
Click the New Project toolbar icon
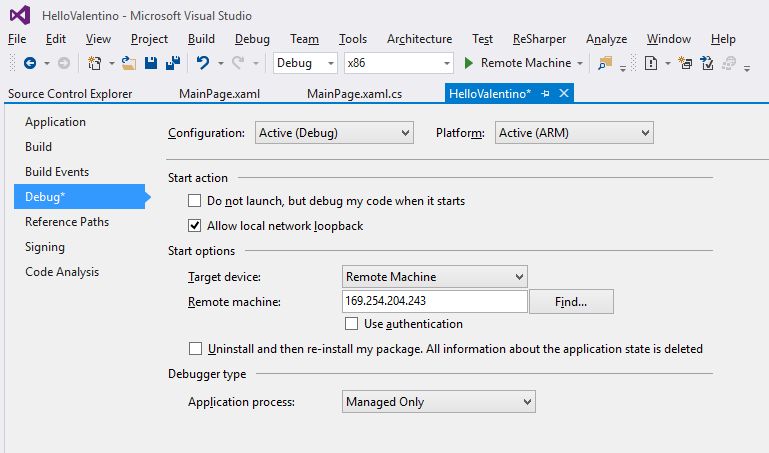(94, 63)
